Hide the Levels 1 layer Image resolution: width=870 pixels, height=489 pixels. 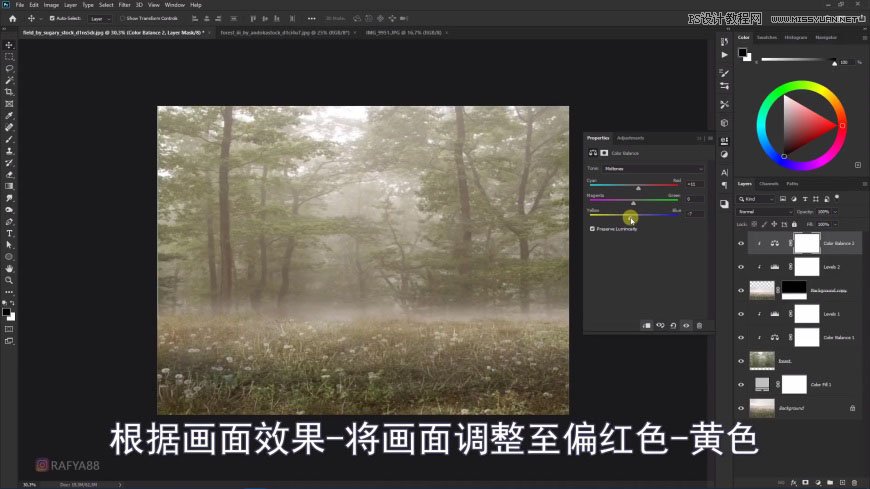(741, 314)
